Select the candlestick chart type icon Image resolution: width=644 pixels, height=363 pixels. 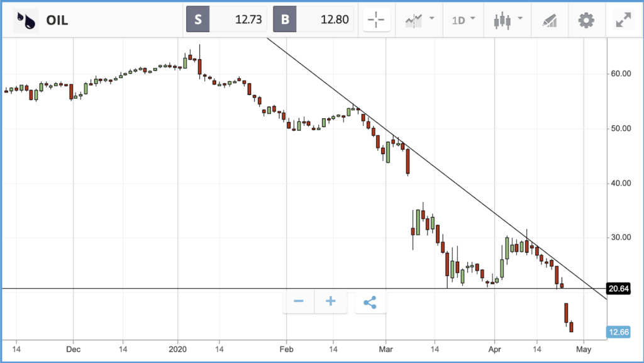point(502,20)
